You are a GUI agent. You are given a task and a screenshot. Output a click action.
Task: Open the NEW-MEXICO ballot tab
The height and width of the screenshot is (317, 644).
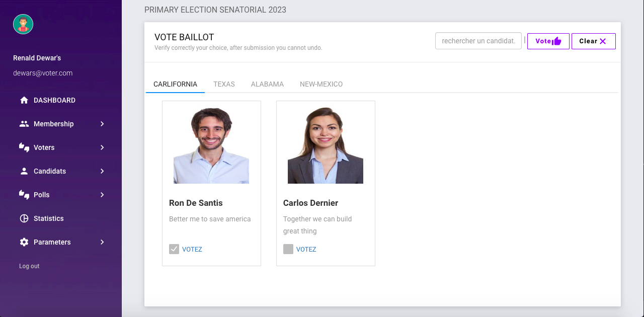click(x=321, y=84)
